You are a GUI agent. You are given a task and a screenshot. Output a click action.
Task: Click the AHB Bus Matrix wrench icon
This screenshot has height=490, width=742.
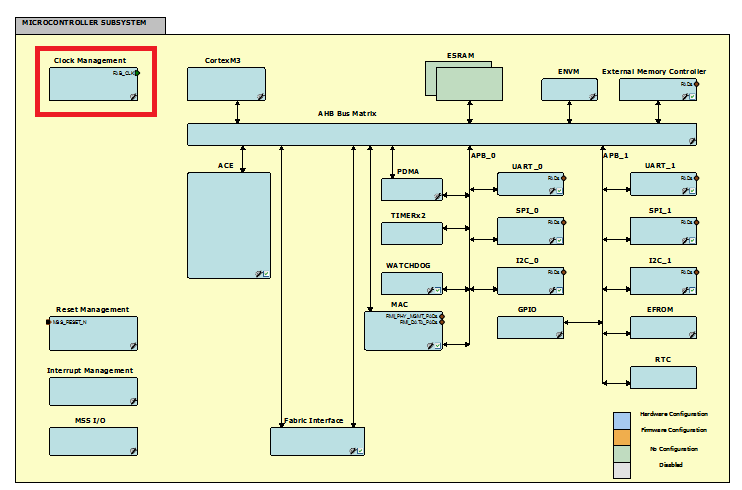click(x=690, y=140)
